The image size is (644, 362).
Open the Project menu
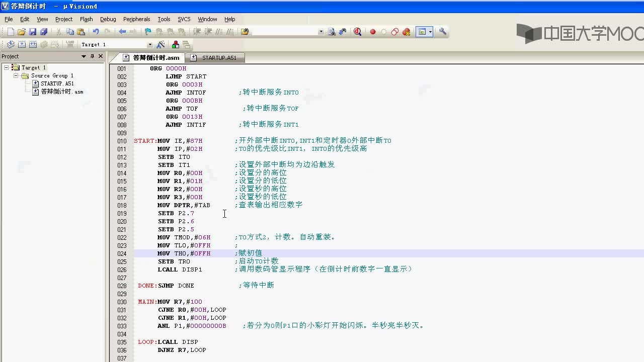[x=64, y=19]
